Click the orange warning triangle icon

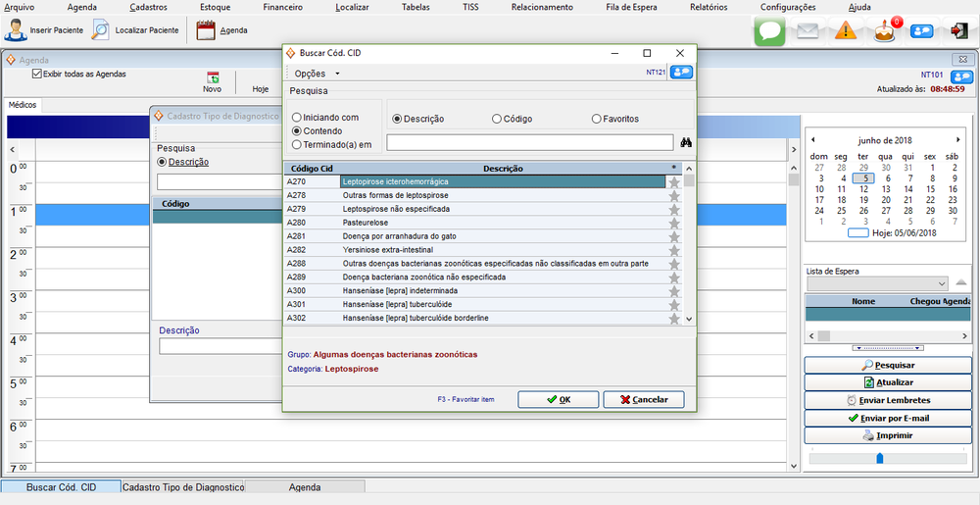click(x=847, y=30)
